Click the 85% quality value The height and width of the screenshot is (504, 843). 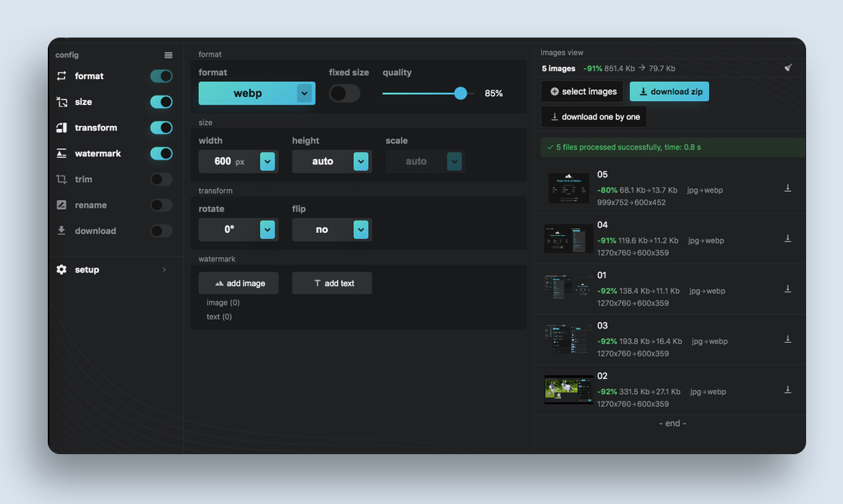pos(494,94)
